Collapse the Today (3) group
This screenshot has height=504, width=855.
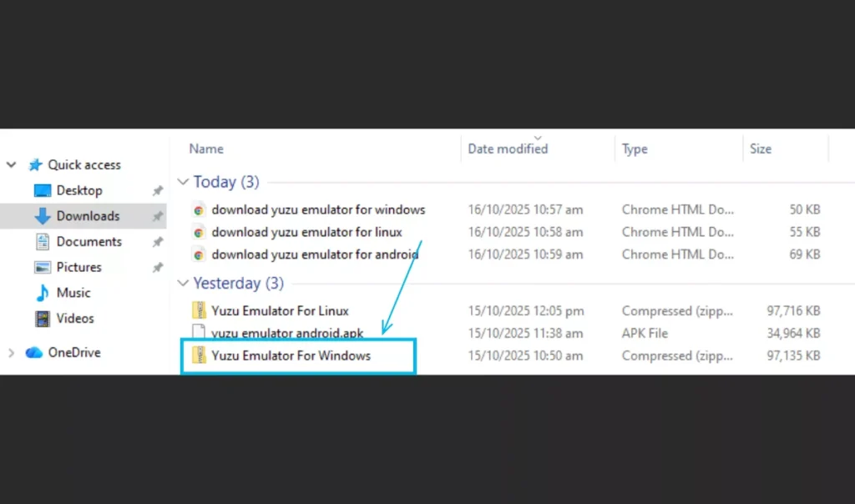pyautogui.click(x=183, y=182)
